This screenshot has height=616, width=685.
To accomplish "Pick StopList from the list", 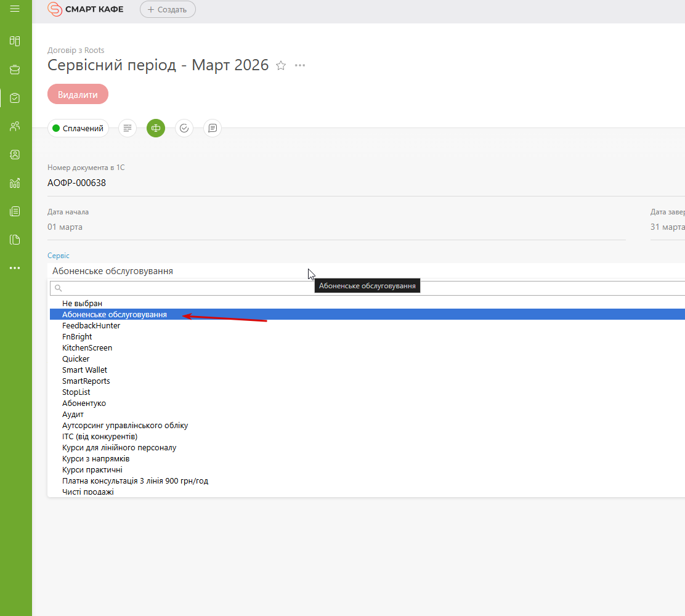I will (367, 392).
